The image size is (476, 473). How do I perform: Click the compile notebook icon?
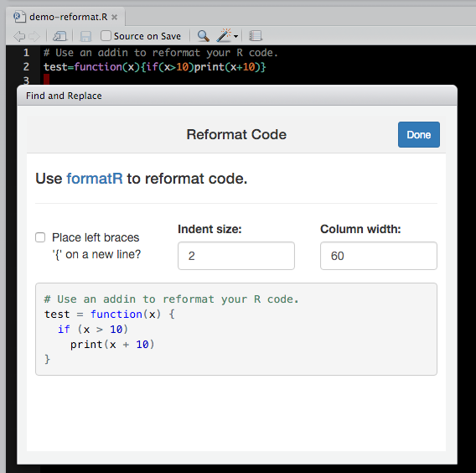(256, 36)
